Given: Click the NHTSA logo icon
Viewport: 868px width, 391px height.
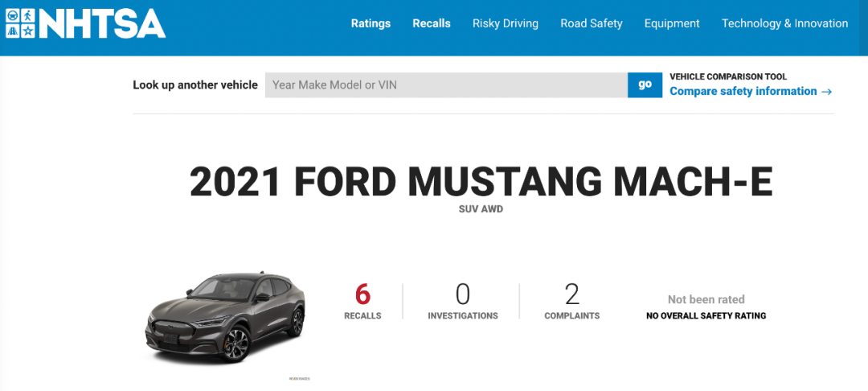Looking at the screenshot, I should [x=85, y=24].
